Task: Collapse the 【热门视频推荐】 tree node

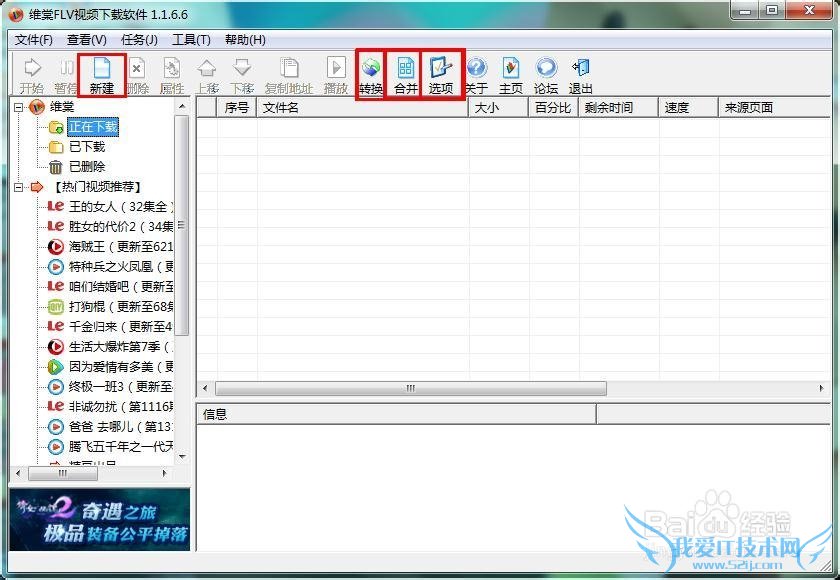Action: point(19,187)
